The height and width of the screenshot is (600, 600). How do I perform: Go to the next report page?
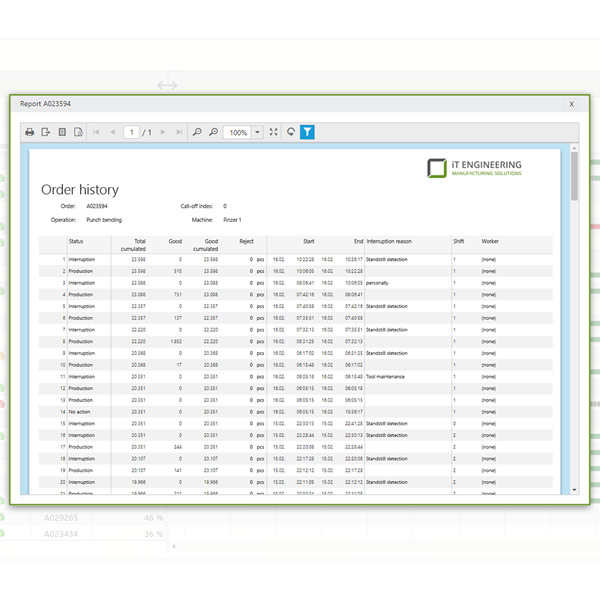coord(163,132)
